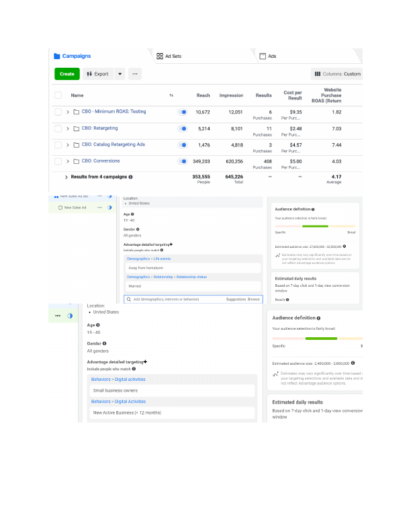Click page icon before New Sales Ad
The image size is (411, 532).
click(x=60, y=208)
